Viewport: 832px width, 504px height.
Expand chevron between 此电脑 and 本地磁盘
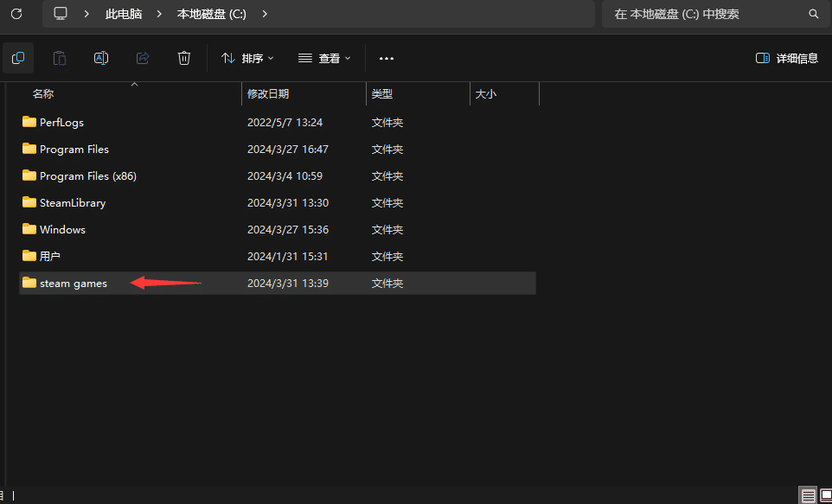click(x=159, y=14)
